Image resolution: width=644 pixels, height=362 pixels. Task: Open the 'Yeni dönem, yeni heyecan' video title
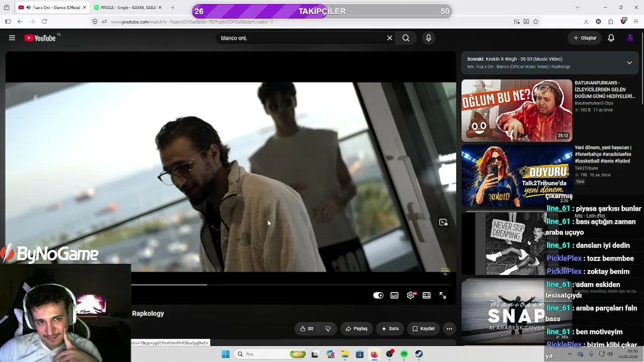click(603, 154)
